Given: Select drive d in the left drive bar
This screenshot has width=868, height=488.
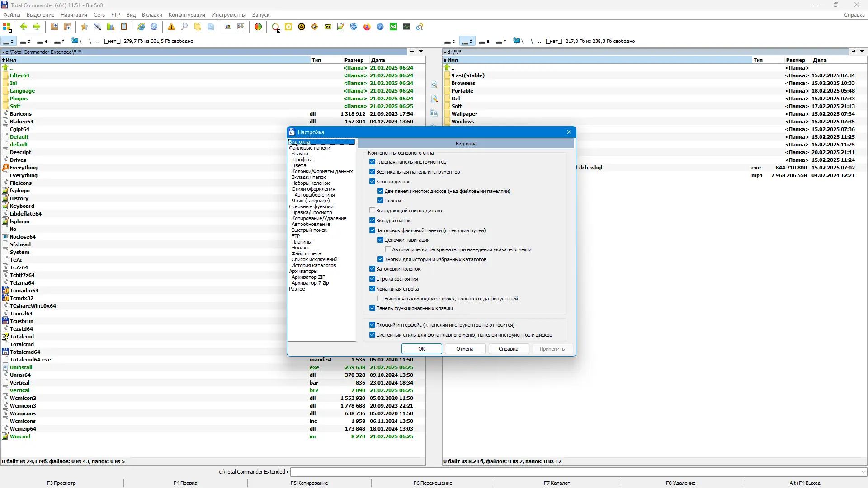Looking at the screenshot, I should point(25,41).
